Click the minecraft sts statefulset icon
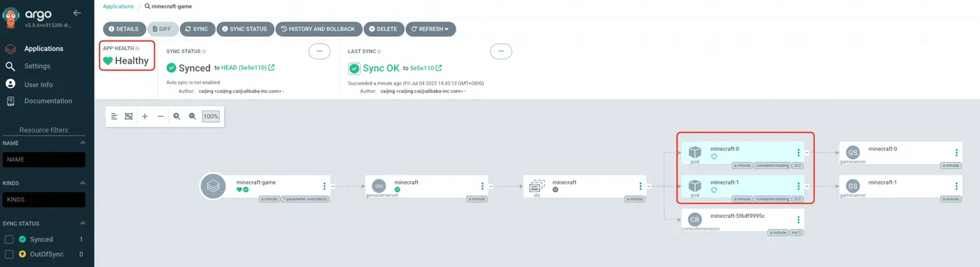Screen dimensions: 980x267 (x=536, y=186)
